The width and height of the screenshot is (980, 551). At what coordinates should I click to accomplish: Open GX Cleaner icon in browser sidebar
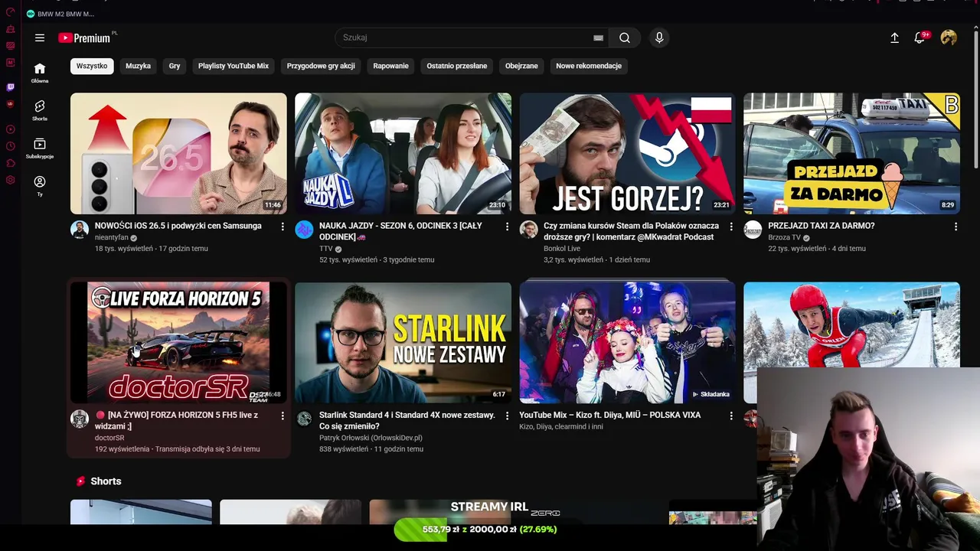pos(11,29)
